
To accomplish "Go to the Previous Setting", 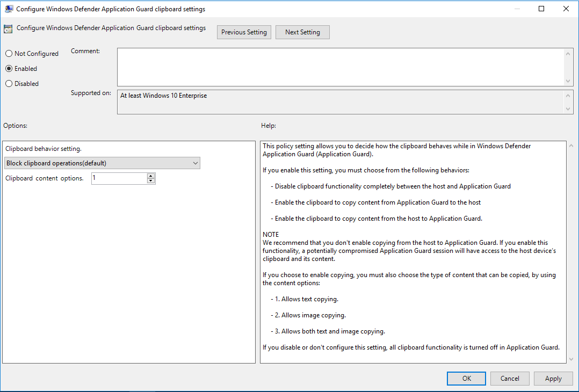I will 244,32.
